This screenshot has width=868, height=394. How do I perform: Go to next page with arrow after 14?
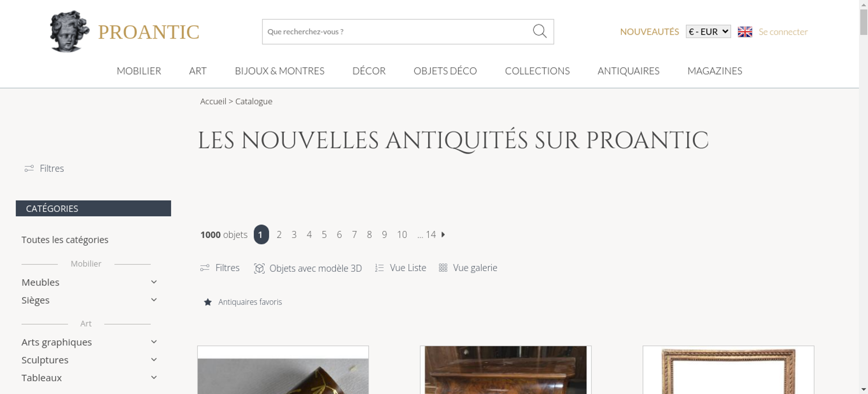(443, 234)
